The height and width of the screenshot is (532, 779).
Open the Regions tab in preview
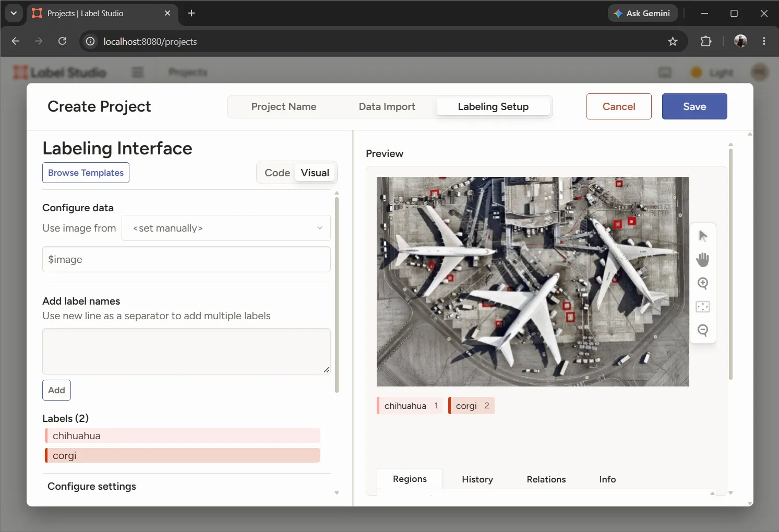point(410,479)
